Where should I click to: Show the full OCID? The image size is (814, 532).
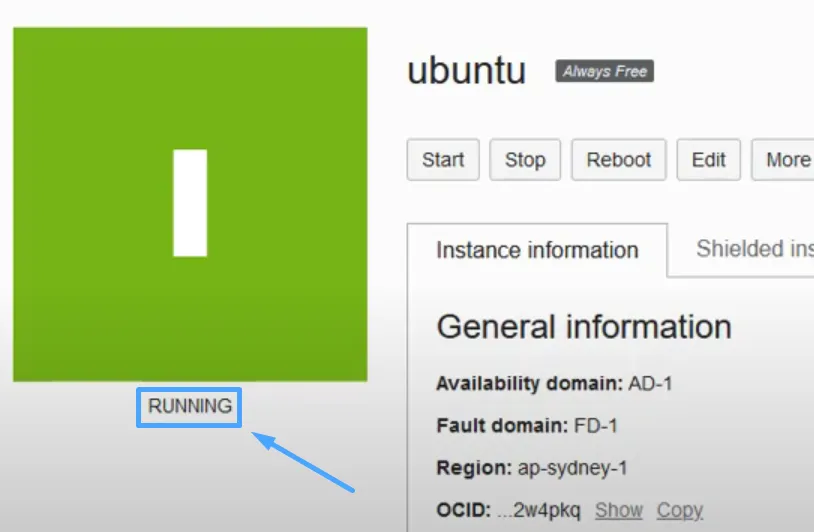coord(619,510)
